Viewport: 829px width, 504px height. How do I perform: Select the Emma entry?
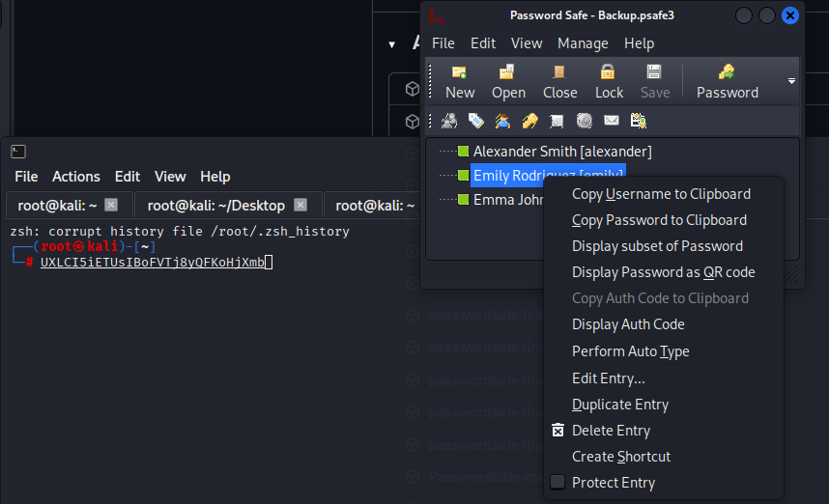[507, 200]
